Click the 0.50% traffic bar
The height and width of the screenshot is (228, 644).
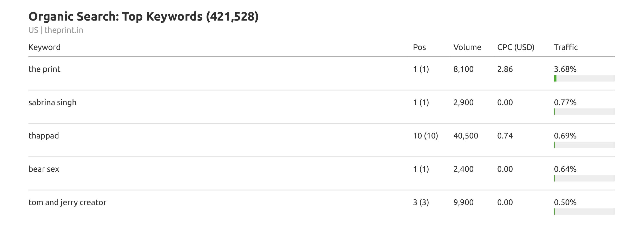point(584,212)
